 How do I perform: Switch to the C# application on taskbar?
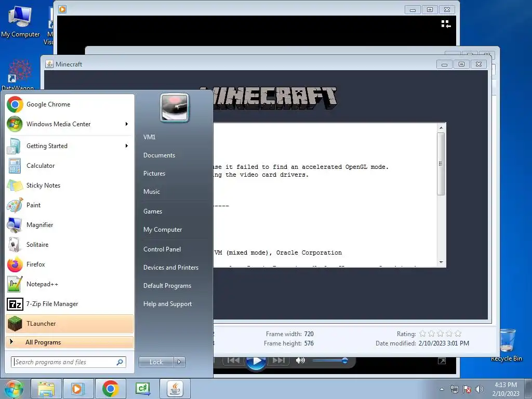click(x=142, y=389)
